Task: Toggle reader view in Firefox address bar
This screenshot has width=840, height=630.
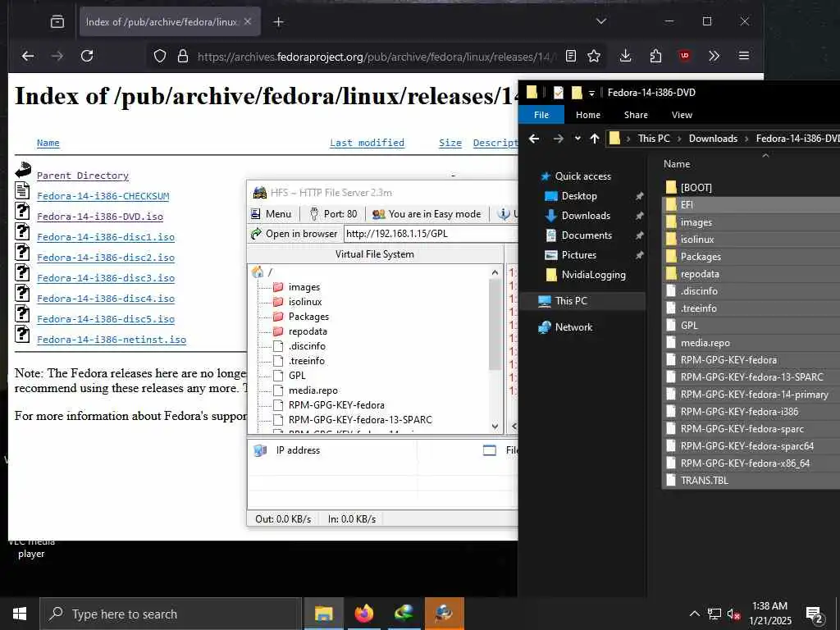Action: pyautogui.click(x=571, y=56)
